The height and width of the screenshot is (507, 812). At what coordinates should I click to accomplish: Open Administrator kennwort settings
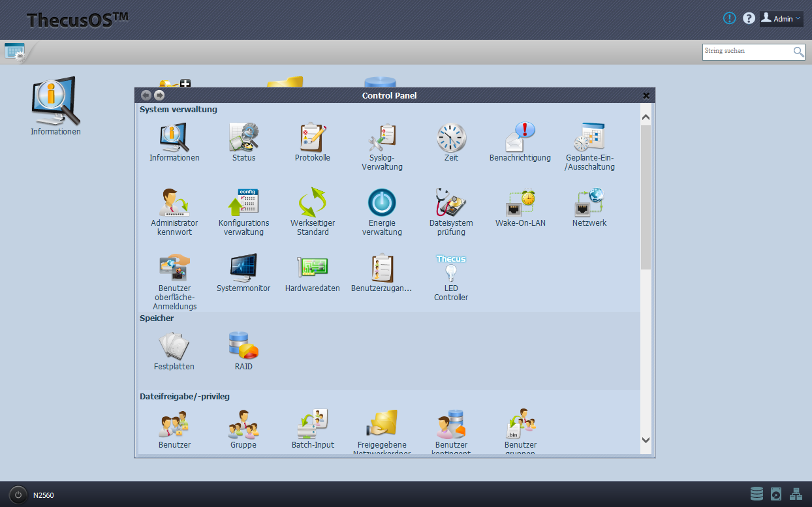(174, 212)
